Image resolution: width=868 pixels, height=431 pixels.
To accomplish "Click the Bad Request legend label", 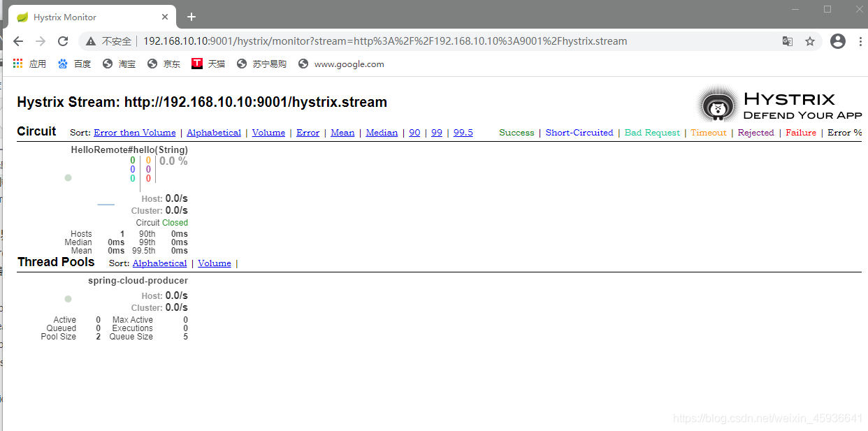I will (x=652, y=132).
